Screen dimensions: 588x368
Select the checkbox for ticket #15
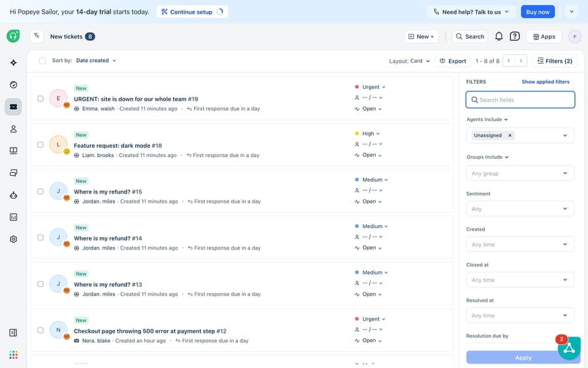click(41, 192)
